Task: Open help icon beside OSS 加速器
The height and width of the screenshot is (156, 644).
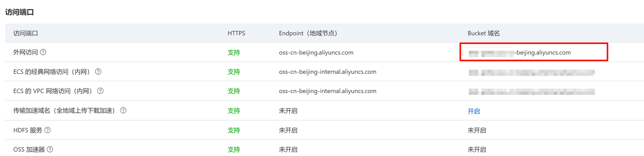Action: pyautogui.click(x=50, y=149)
